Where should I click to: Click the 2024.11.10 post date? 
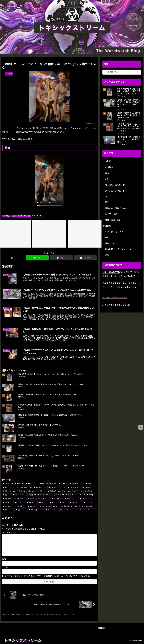(x=91, y=124)
